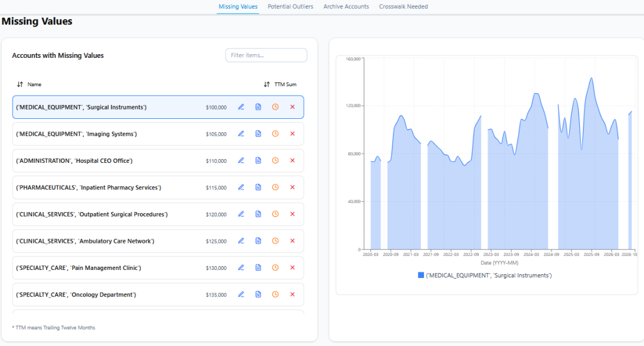
Task: Open document icon for Ambulatory Care Network
Action: 258,241
